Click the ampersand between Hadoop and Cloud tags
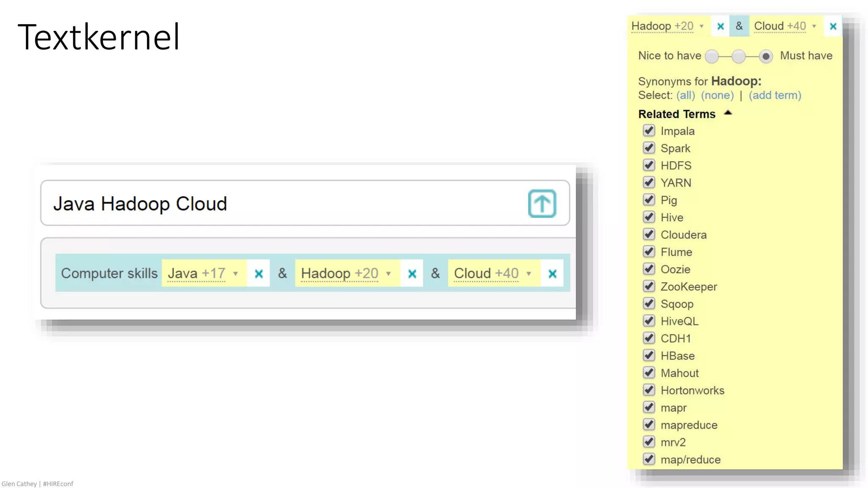Screen dimensions: 868x488 click(435, 273)
